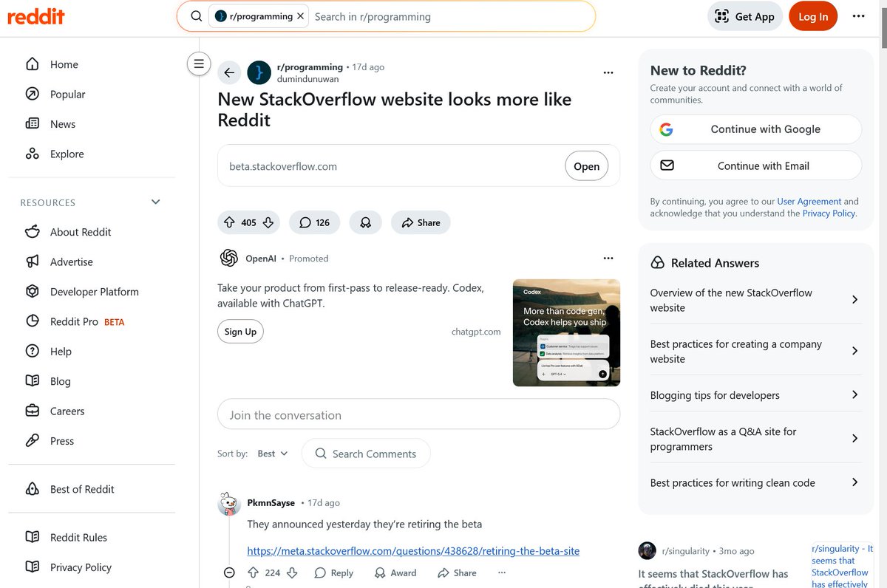This screenshot has width=887, height=588.
Task: Click the Press icon in sidebar
Action: (32, 441)
